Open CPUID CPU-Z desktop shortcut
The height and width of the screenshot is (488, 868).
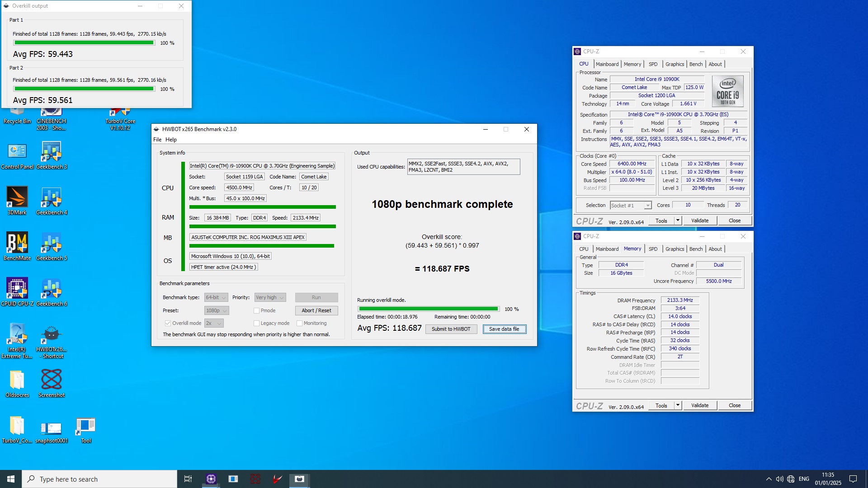[x=17, y=292]
